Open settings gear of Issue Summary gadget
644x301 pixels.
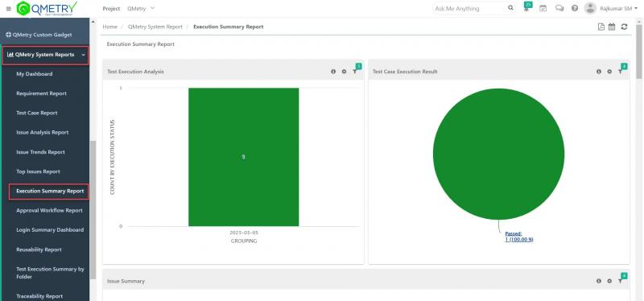[x=609, y=282]
